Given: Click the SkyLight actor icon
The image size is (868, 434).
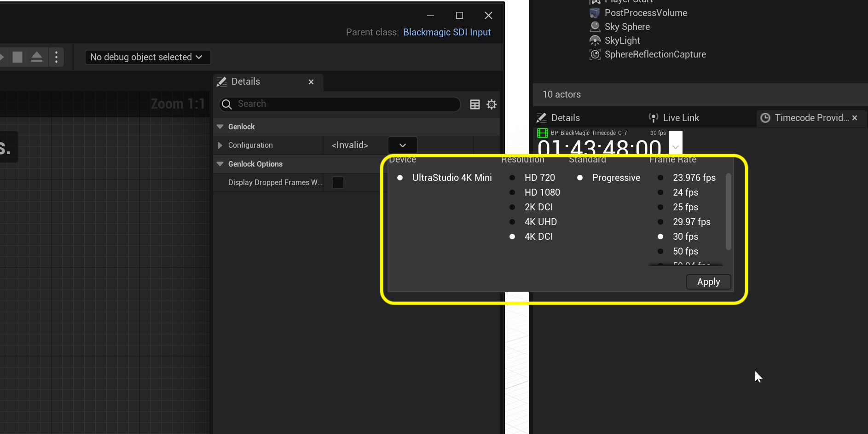Looking at the screenshot, I should click(595, 41).
